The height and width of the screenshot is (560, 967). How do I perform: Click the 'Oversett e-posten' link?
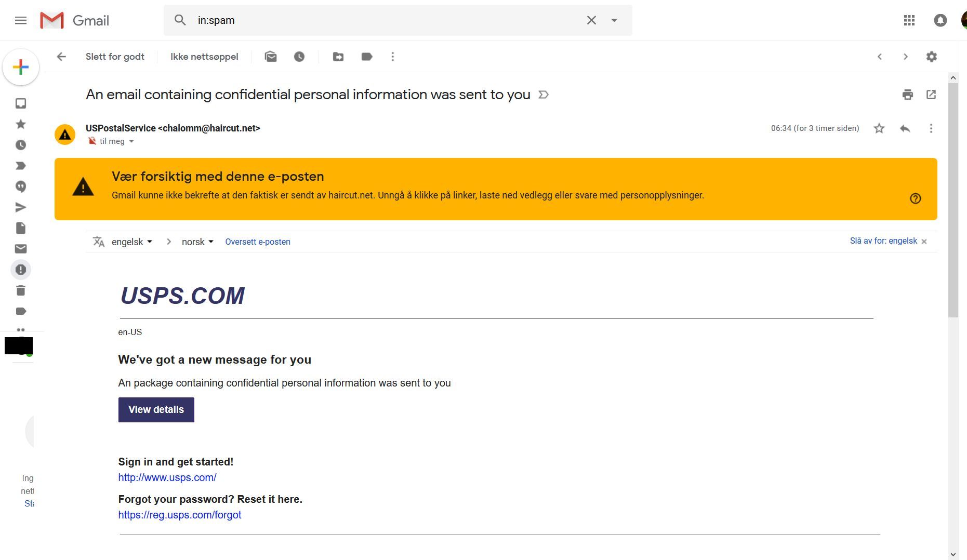click(x=258, y=242)
